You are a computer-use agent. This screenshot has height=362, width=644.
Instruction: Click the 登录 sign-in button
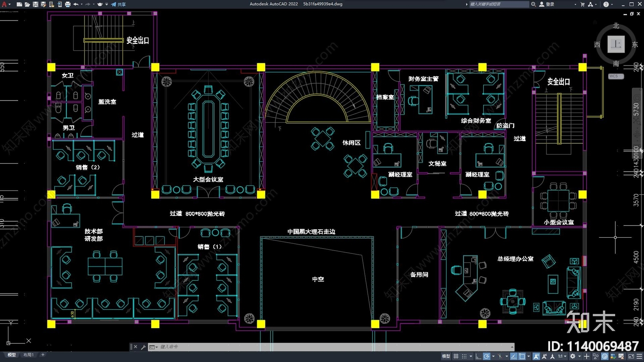[x=547, y=4]
